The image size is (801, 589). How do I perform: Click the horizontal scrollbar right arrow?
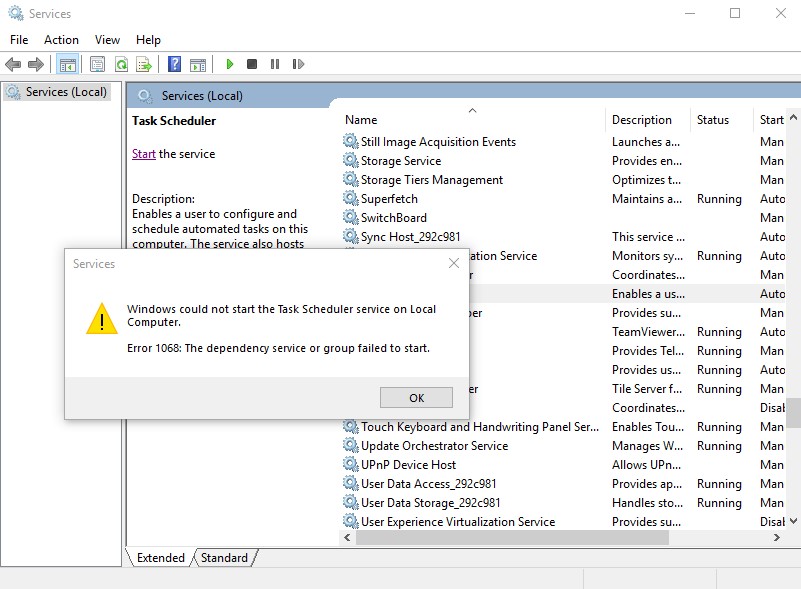tap(776, 537)
